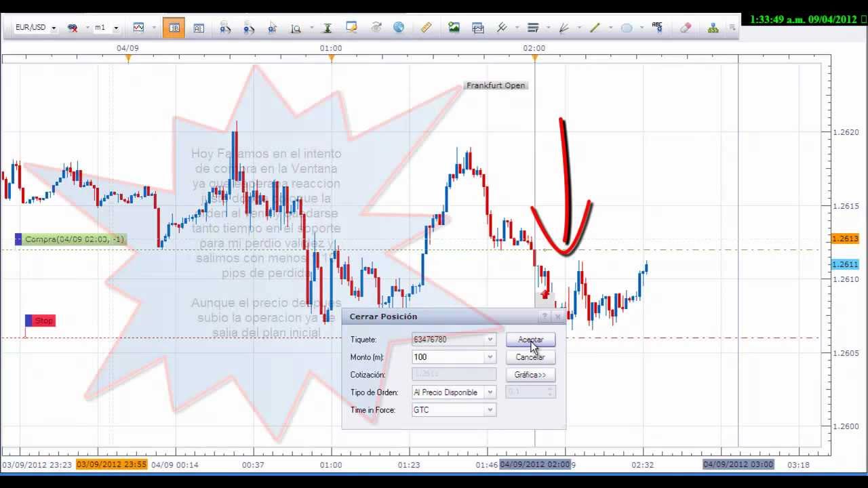Select the cursor pointer zoom icon

273,28
